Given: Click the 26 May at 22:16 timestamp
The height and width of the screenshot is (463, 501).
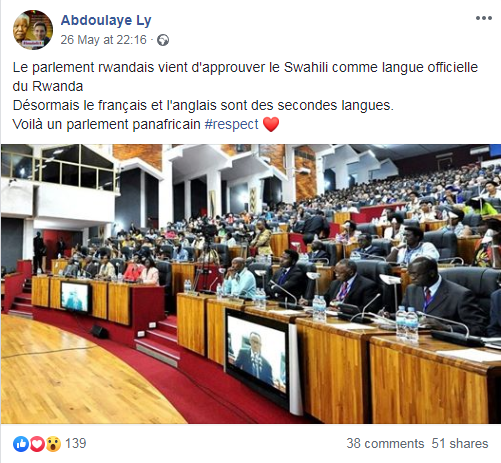Looking at the screenshot, I should coord(103,40).
